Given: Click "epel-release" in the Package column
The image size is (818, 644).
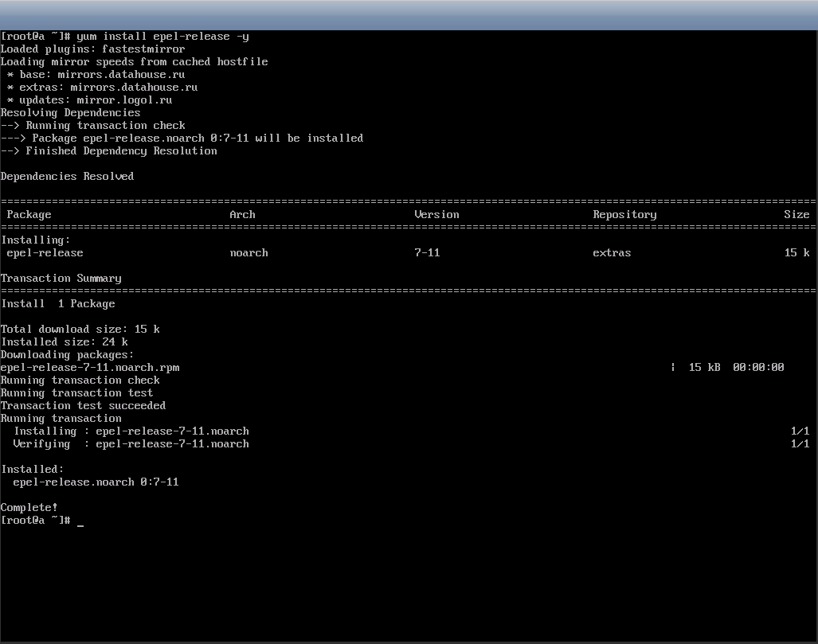Looking at the screenshot, I should pyautogui.click(x=45, y=253).
